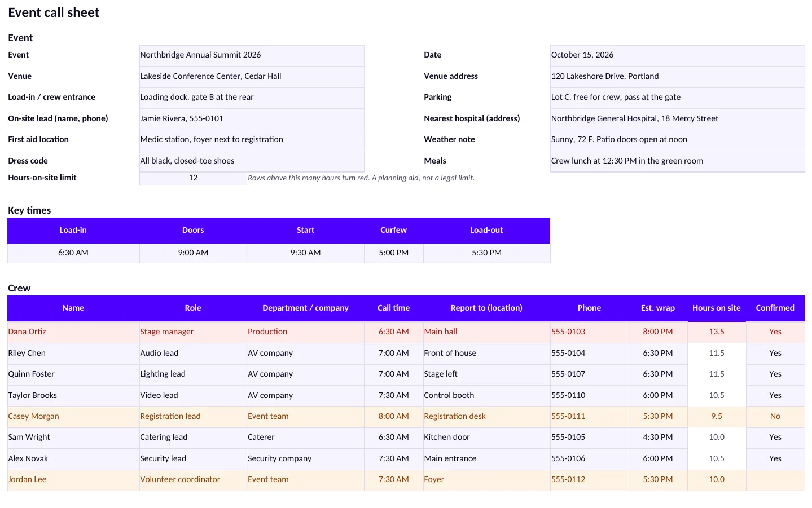Select the Load-out time 5:30 PM
The height and width of the screenshot is (508, 812).
(486, 253)
